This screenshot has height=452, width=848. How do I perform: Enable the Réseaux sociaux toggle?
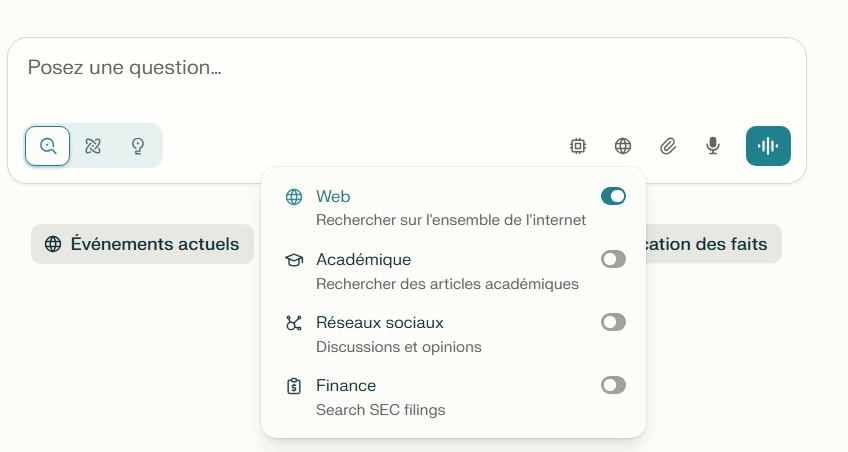pyautogui.click(x=613, y=322)
